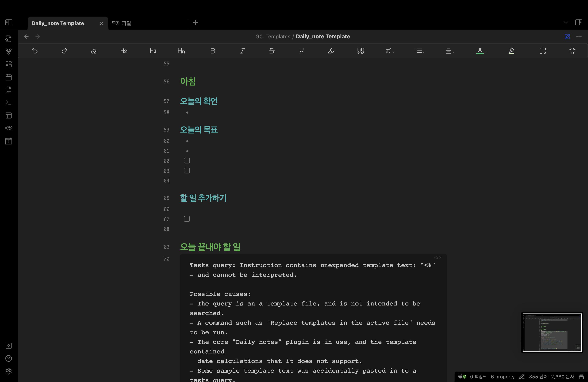Open background color picker arrow
Screen dimensions: 588x382
(516, 52)
